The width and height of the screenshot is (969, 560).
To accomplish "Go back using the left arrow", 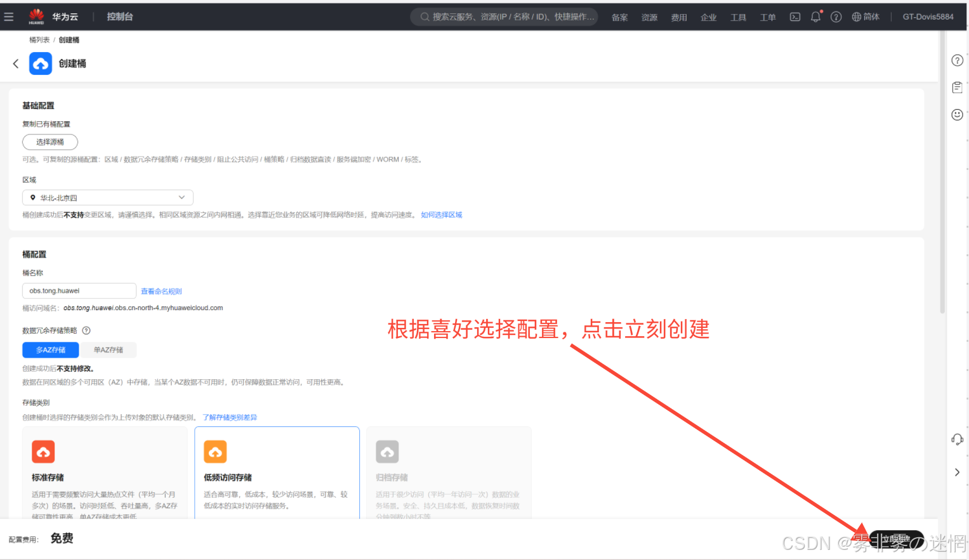I will [x=16, y=63].
